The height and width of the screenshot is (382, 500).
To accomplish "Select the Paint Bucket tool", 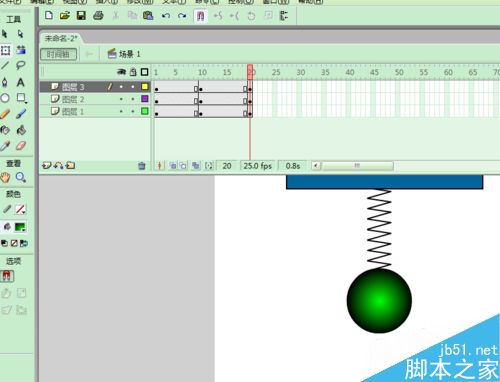I will coord(21,130).
